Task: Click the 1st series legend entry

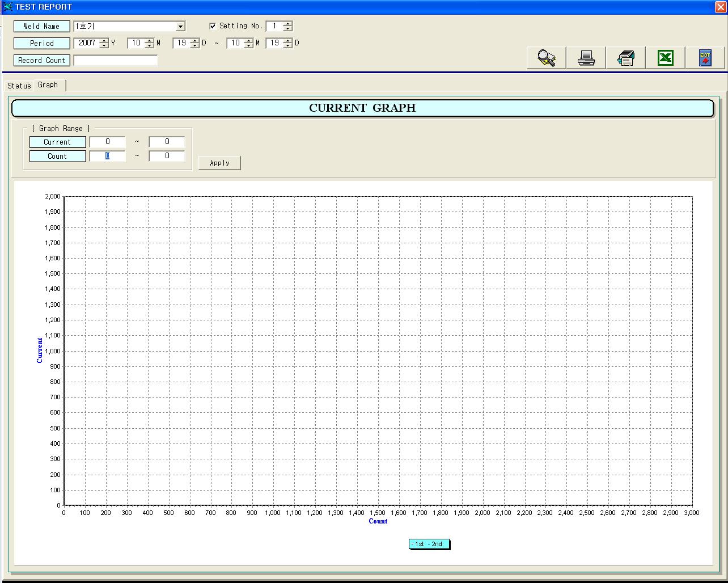Action: point(418,544)
